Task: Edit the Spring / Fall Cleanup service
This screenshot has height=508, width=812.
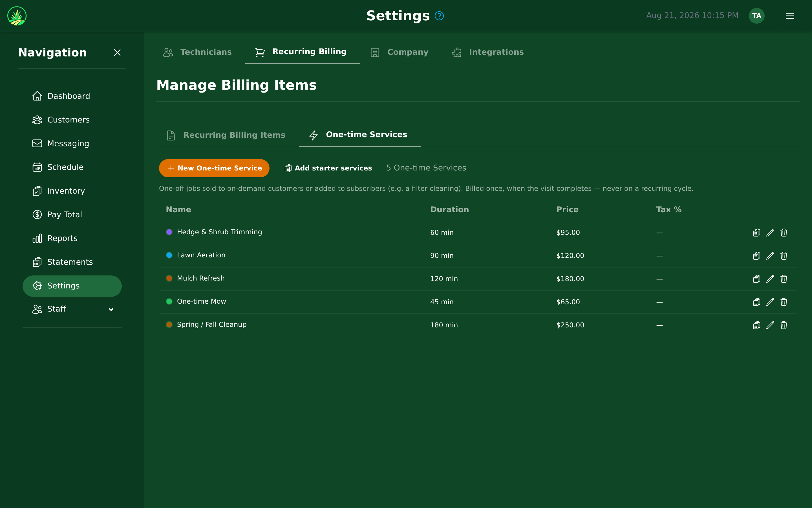Action: click(x=770, y=325)
